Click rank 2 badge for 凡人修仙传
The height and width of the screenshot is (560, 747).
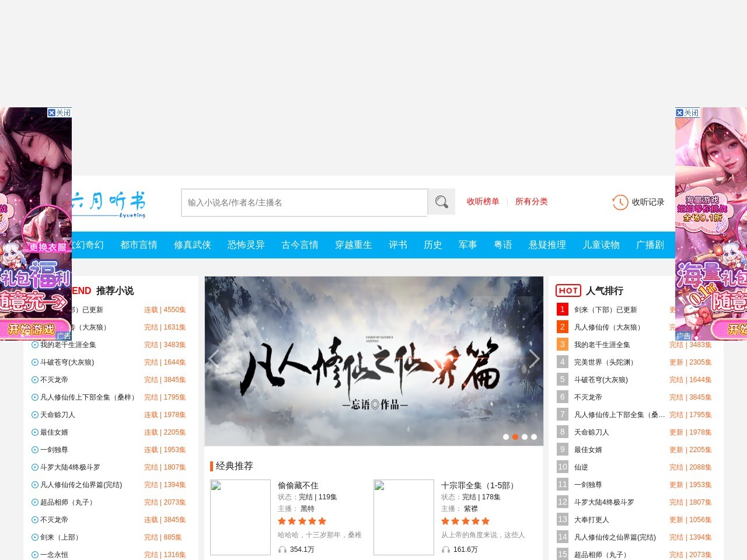pos(563,327)
